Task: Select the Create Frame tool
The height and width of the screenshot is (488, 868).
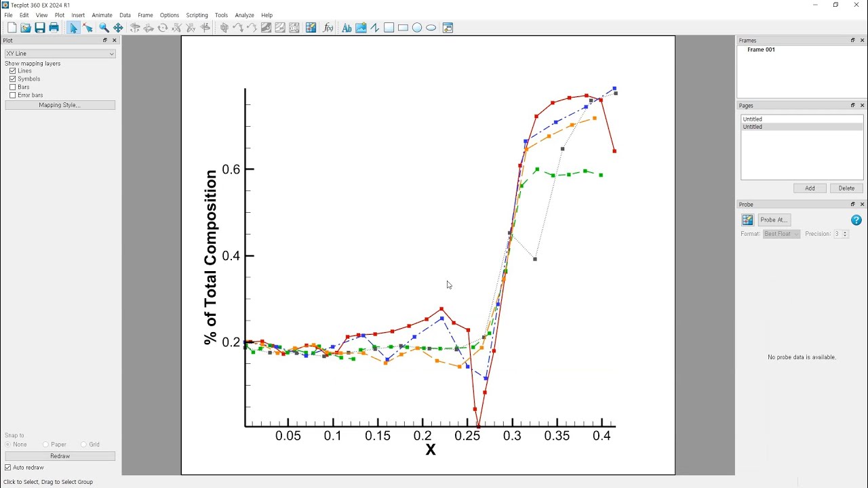Action: (x=448, y=28)
